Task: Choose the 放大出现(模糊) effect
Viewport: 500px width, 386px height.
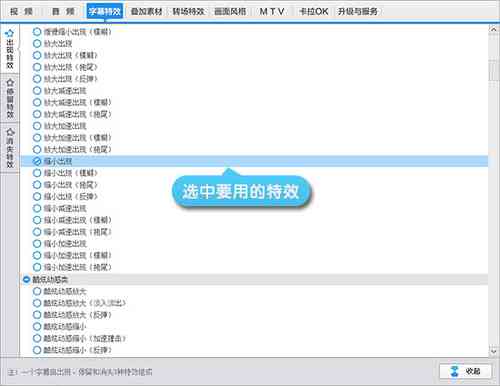Action: [65, 55]
